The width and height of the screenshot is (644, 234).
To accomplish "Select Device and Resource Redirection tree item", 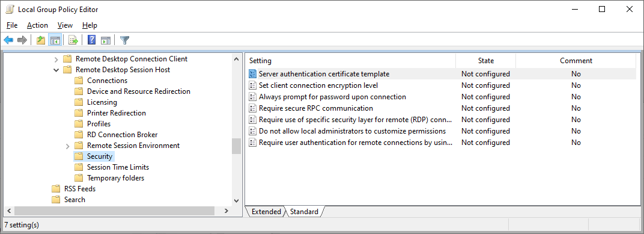I will click(139, 91).
